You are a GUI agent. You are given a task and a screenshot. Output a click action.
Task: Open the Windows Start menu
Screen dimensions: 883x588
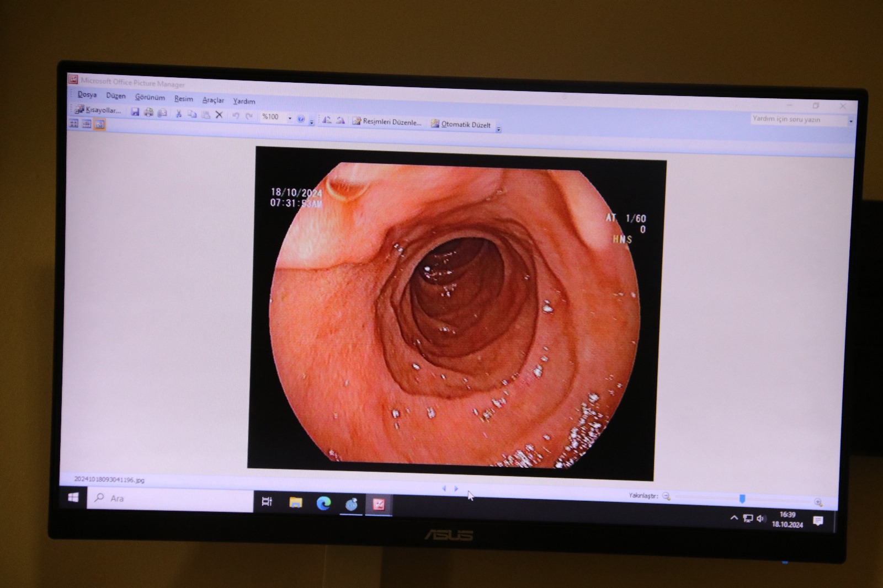73,498
